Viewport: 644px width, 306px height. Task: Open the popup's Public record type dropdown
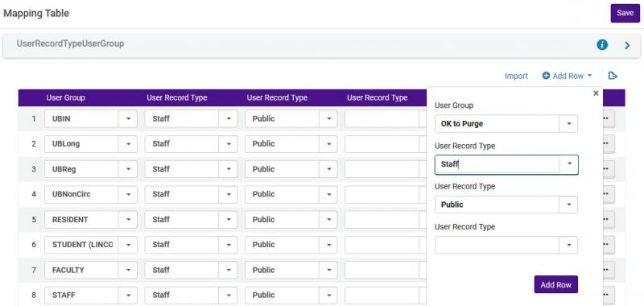click(x=569, y=205)
